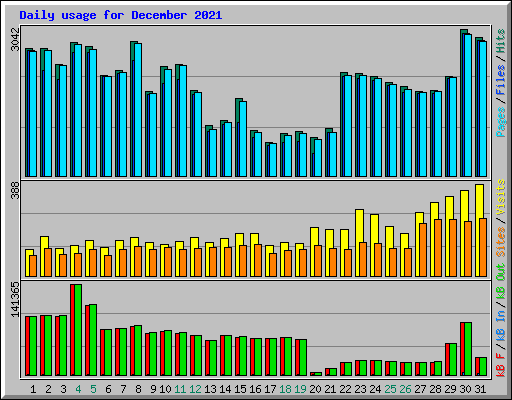This screenshot has height=400, width=512.
Task: Click day label 17 on the x-axis
Action: pos(270,389)
